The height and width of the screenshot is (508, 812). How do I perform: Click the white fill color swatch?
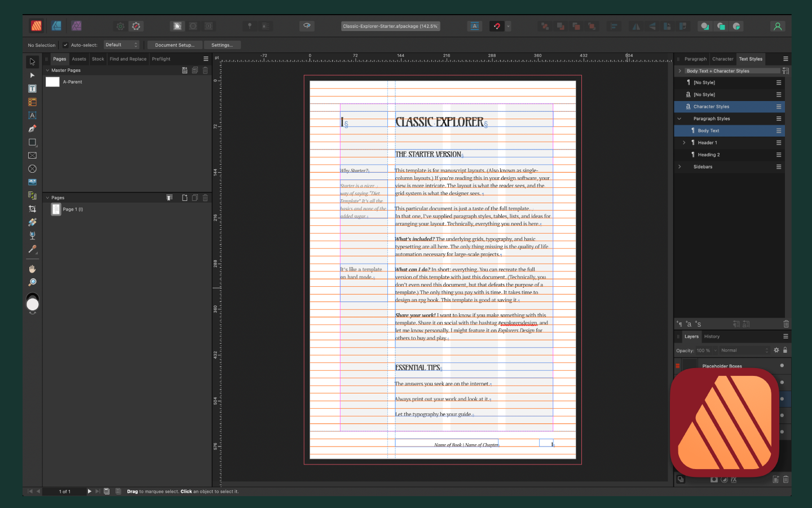click(33, 305)
